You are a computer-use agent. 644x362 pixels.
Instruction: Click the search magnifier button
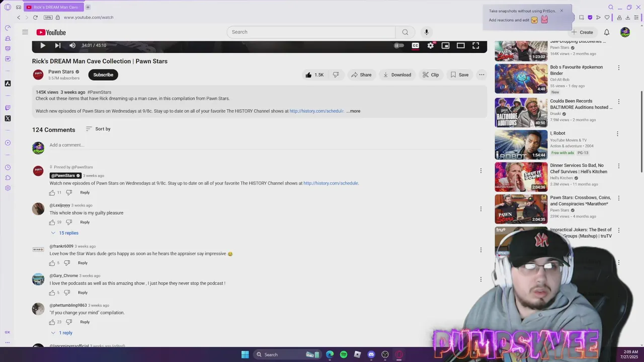tap(405, 32)
